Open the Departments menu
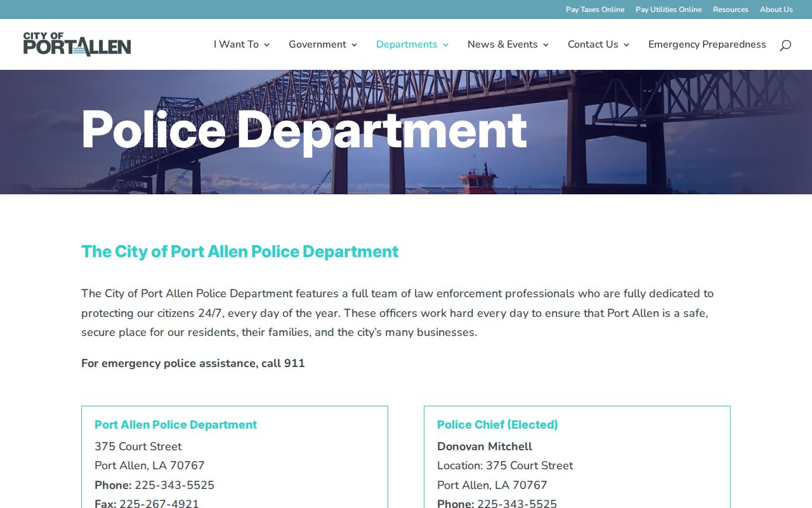 tap(407, 44)
